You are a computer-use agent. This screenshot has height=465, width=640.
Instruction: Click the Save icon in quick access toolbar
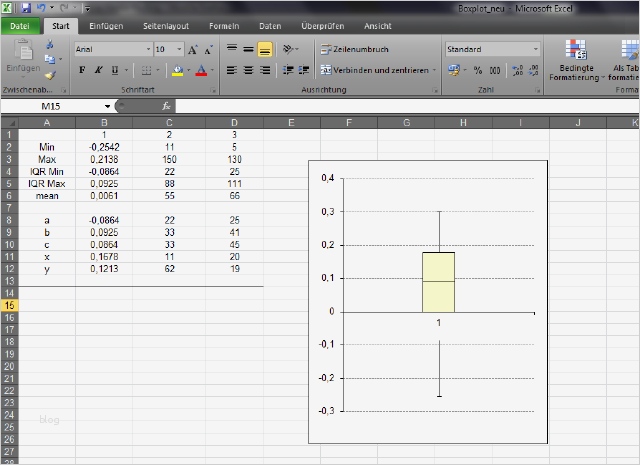(x=25, y=7)
